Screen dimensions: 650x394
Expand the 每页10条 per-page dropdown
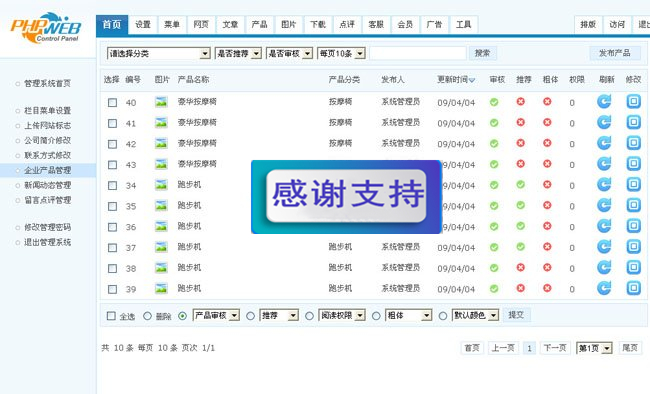341,54
